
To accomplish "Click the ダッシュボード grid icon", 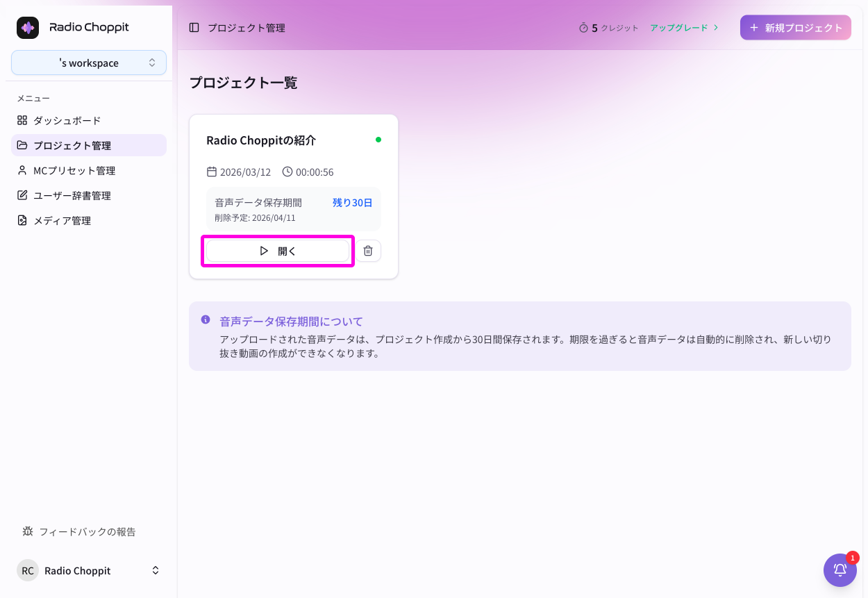I will click(22, 120).
